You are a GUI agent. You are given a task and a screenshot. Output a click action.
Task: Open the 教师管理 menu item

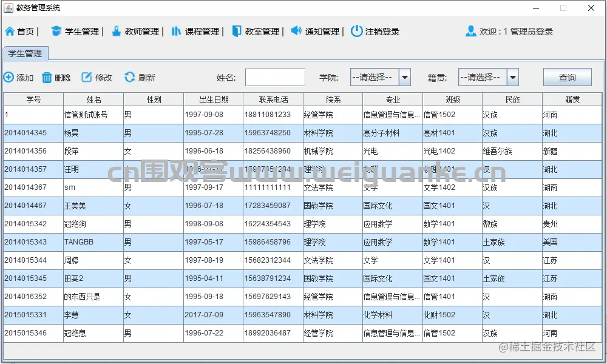pos(141,32)
